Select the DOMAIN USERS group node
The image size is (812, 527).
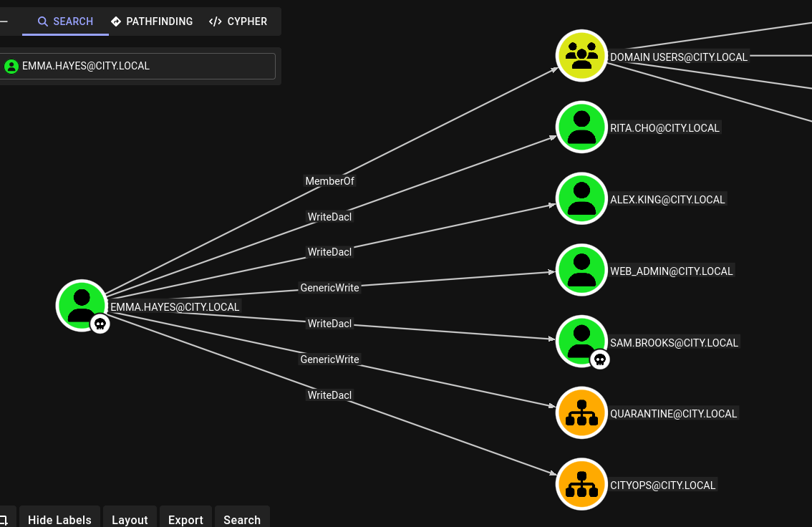coord(581,55)
